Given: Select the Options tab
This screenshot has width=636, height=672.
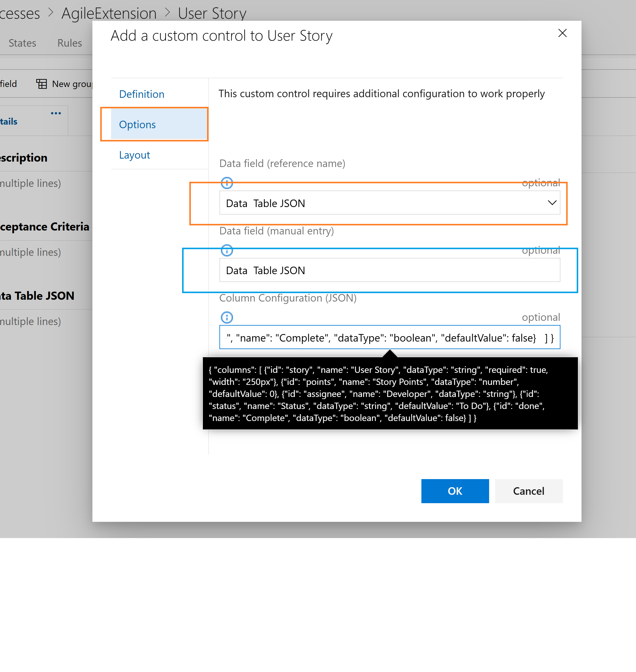Looking at the screenshot, I should pos(137,124).
